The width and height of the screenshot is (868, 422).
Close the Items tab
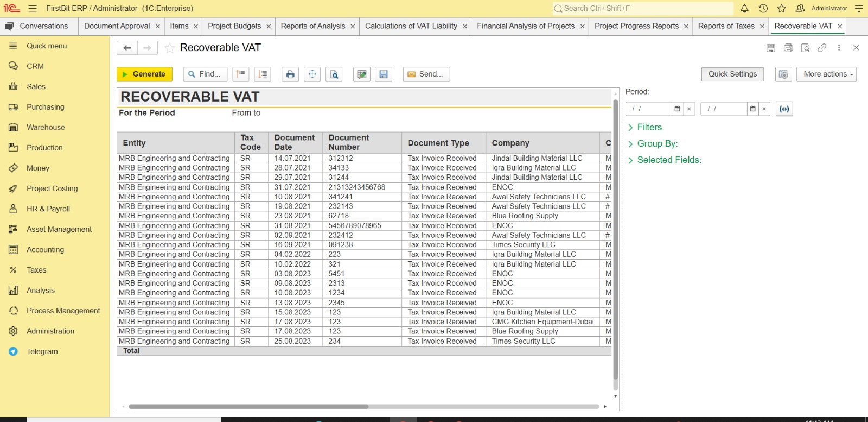(x=196, y=26)
